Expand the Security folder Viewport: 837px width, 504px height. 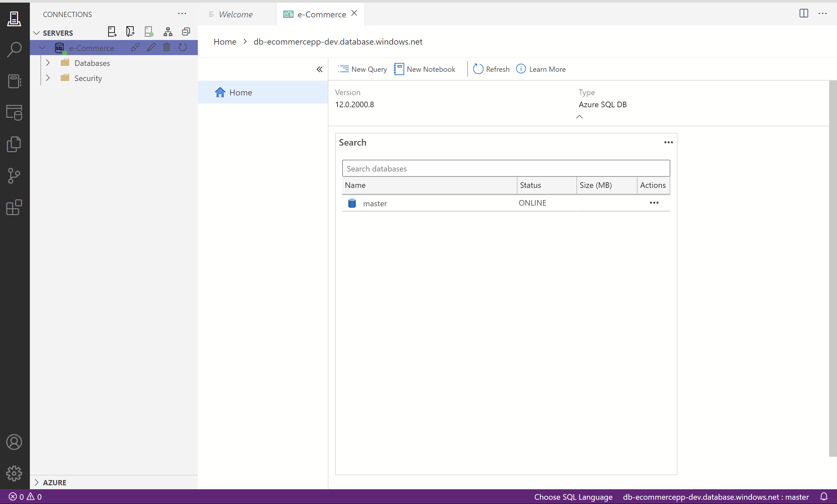48,78
